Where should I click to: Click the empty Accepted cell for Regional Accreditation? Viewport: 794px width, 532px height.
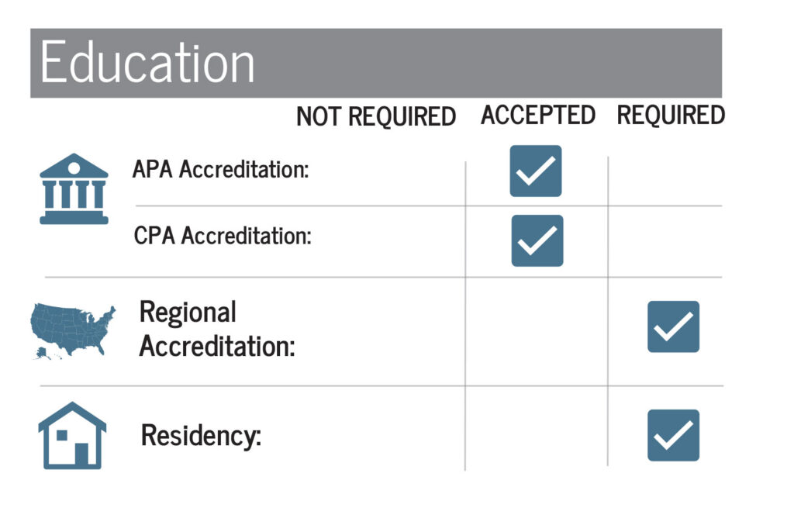[537, 331]
